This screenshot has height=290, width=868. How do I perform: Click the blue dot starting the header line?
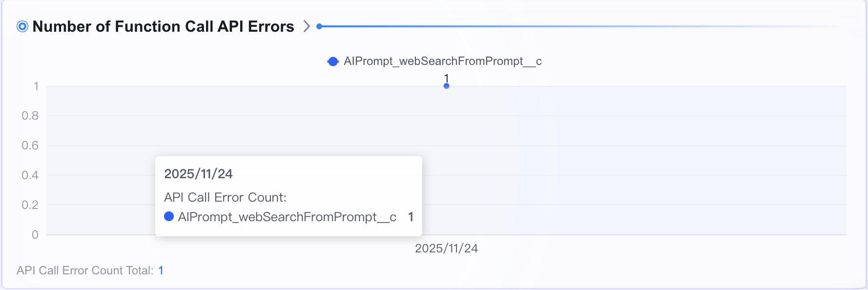(319, 26)
